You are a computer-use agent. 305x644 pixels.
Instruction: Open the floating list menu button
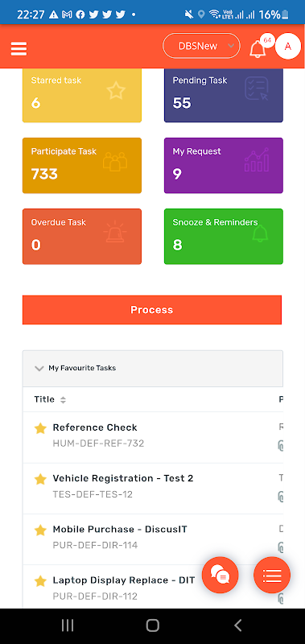click(272, 575)
